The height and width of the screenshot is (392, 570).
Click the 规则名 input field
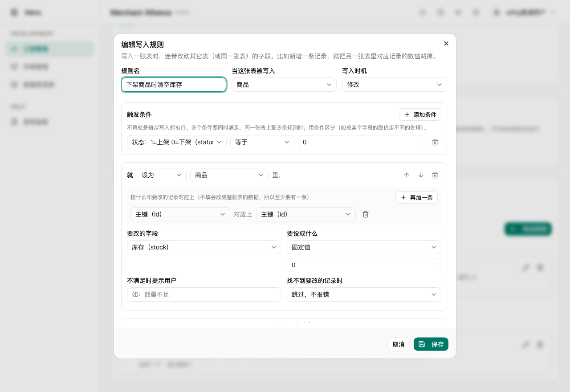[x=174, y=85]
